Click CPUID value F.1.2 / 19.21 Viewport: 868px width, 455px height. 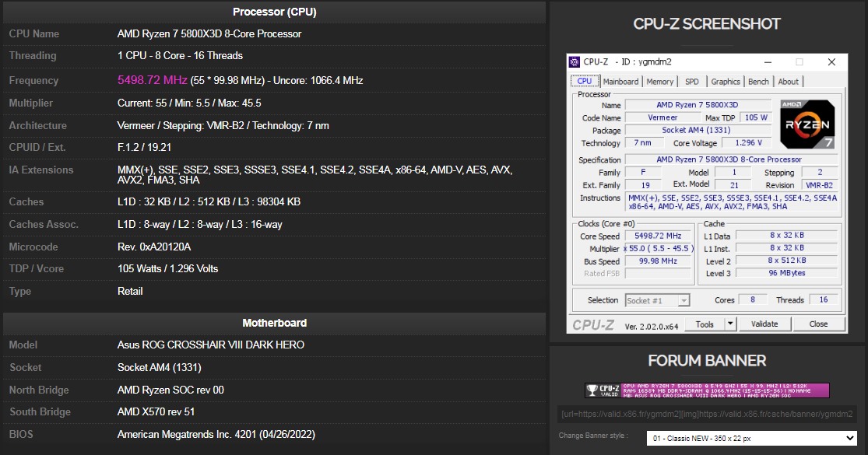coord(144,148)
